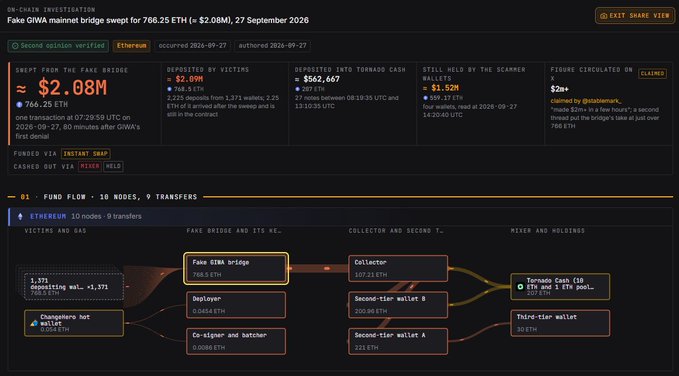
Task: Click the ETH icon beside 766.25 ETH
Action: pos(19,104)
